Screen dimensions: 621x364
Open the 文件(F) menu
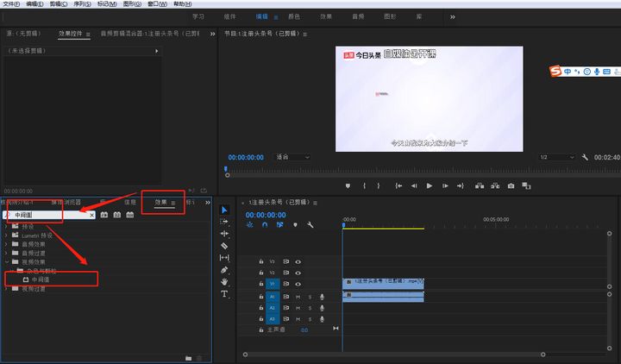pyautogui.click(x=11, y=4)
